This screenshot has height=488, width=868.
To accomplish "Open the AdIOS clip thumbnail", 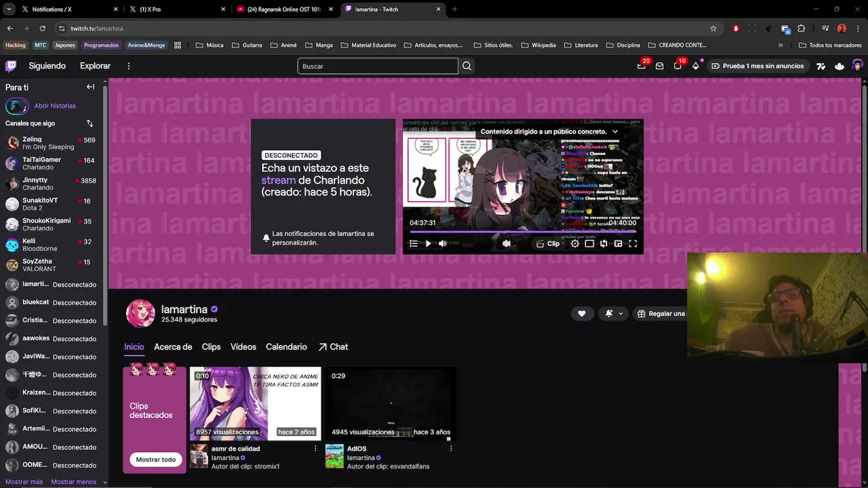I will [391, 404].
